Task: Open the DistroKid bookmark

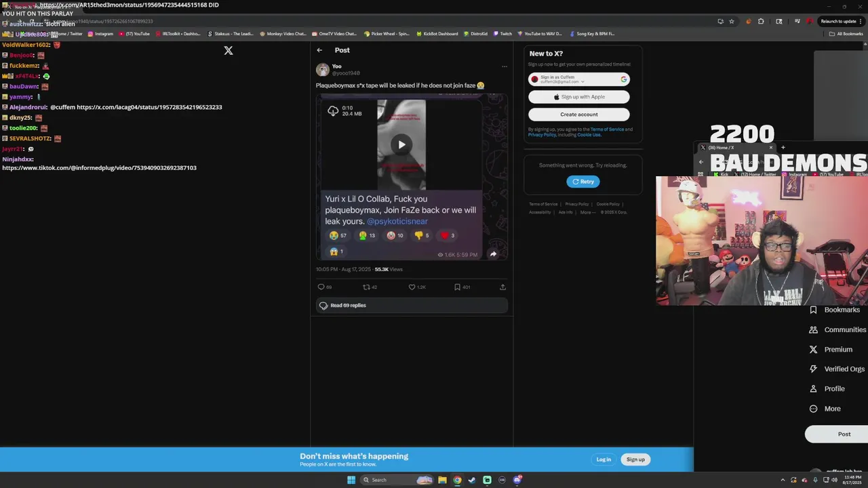Action: coord(475,34)
